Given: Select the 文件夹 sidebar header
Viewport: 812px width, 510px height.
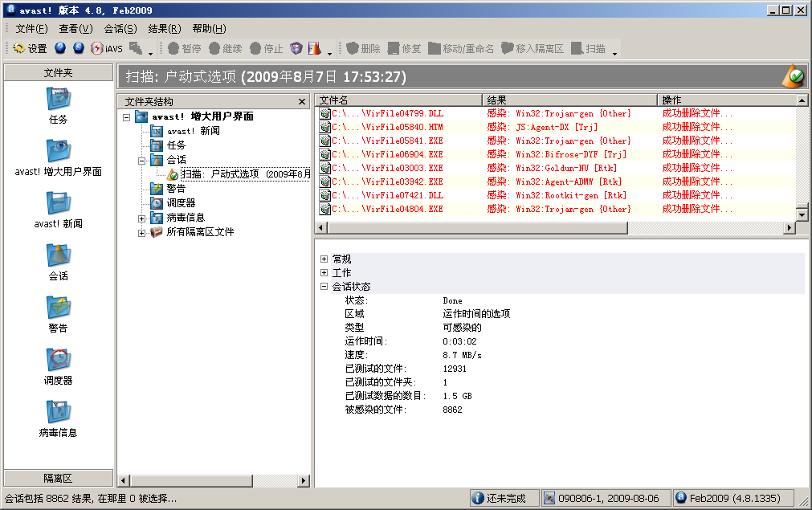Looking at the screenshot, I should [59, 72].
